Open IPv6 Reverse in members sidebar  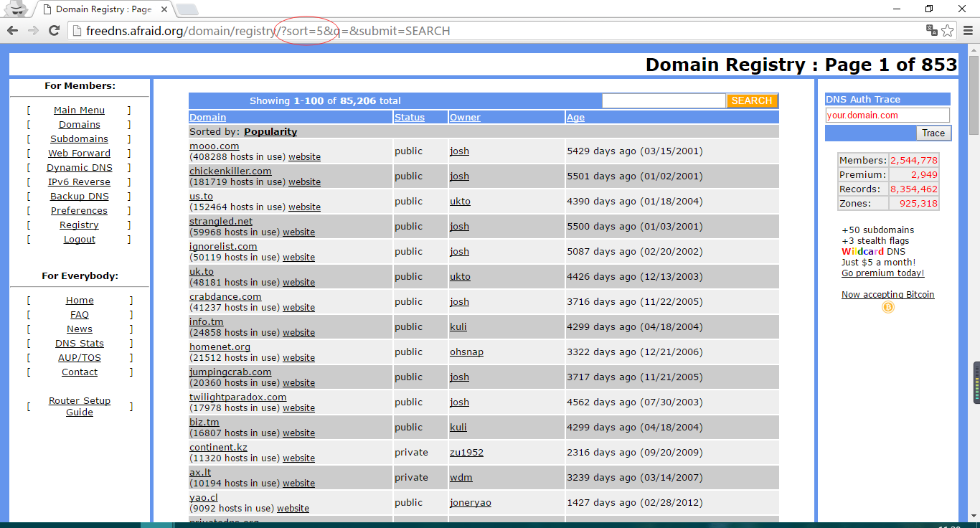(x=80, y=182)
